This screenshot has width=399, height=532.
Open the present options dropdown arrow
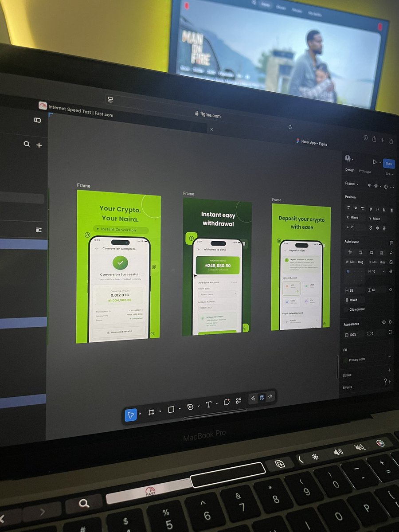pos(380,163)
